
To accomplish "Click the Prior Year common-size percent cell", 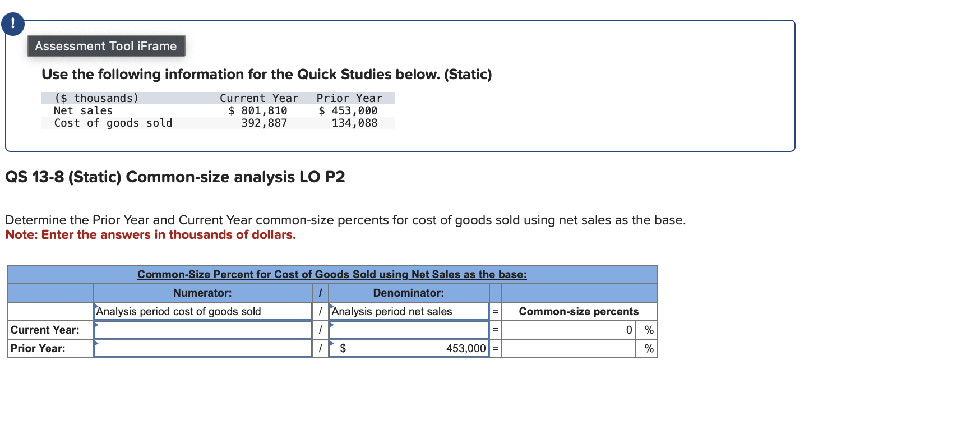I will (x=568, y=348).
